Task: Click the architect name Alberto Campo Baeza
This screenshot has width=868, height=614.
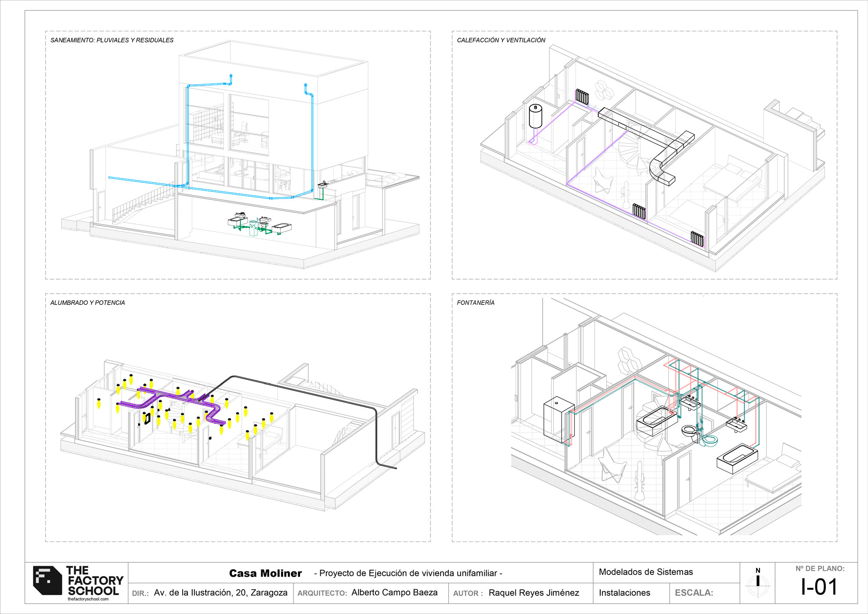Action: click(x=395, y=592)
